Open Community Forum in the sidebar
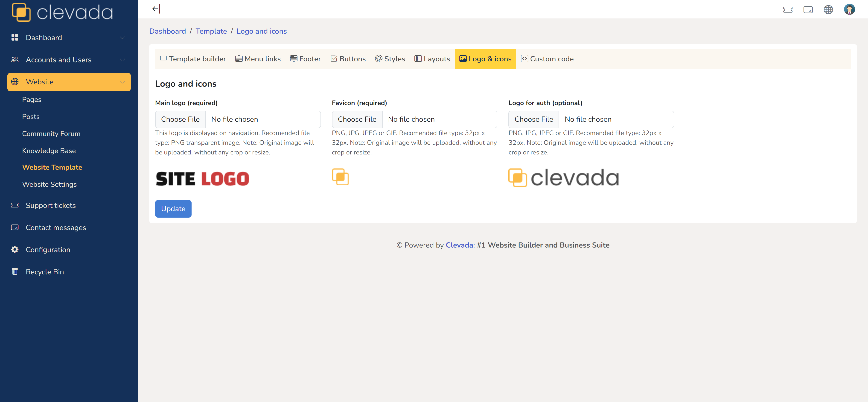 pos(51,133)
